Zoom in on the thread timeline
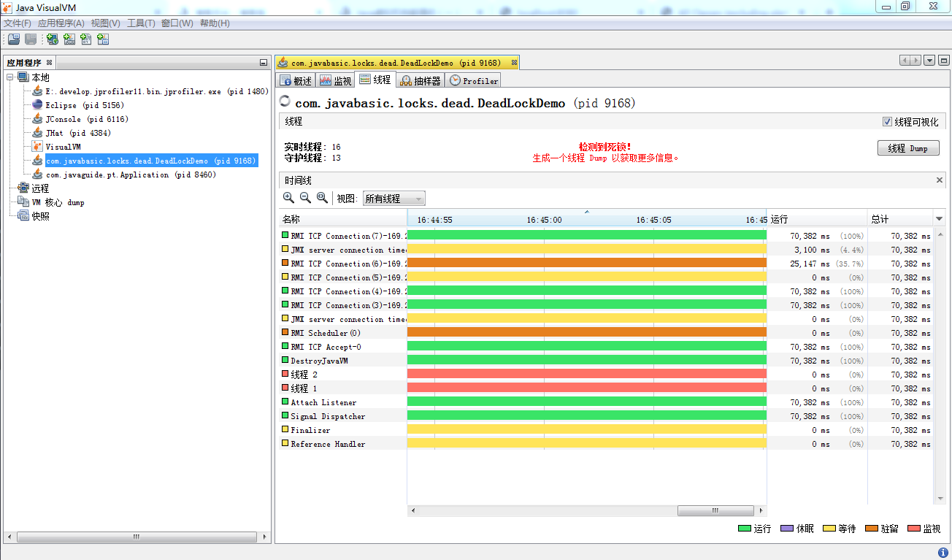952x560 pixels. click(288, 198)
